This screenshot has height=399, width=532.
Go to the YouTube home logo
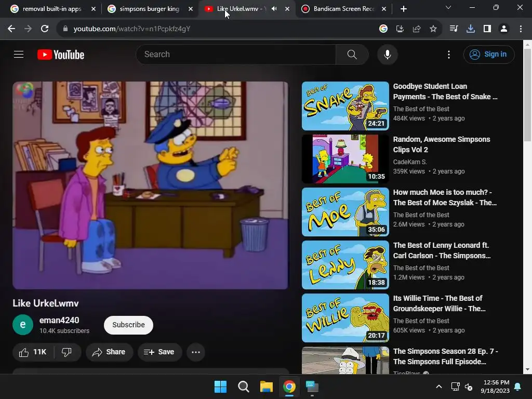(61, 55)
